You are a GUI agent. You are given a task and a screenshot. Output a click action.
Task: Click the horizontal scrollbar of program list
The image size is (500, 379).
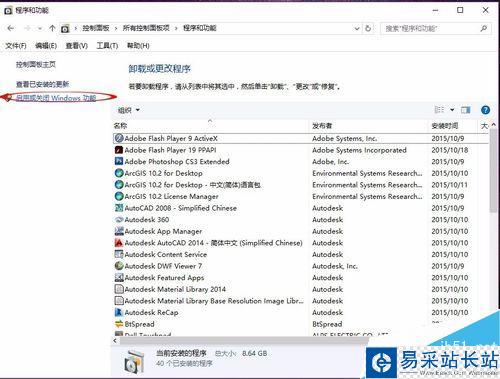244,340
